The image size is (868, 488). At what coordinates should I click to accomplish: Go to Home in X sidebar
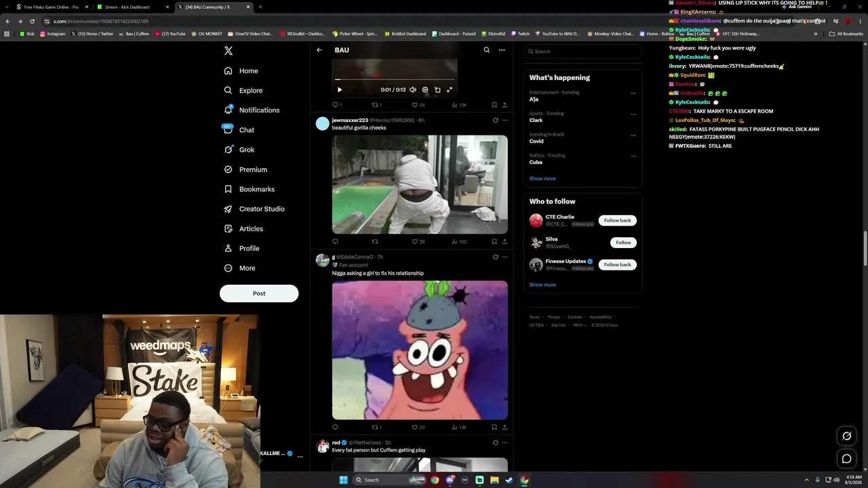[241, 70]
